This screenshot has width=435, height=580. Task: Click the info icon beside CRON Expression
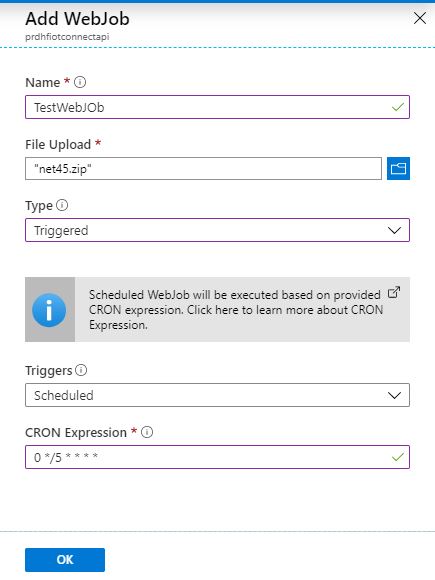147,432
